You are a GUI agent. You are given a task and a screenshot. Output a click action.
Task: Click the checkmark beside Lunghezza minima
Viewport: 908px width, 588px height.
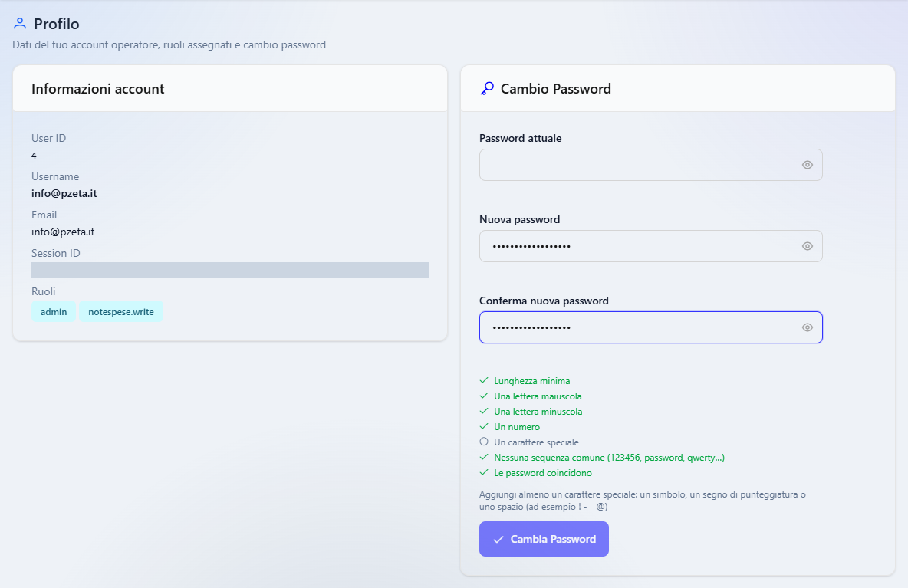pos(484,380)
